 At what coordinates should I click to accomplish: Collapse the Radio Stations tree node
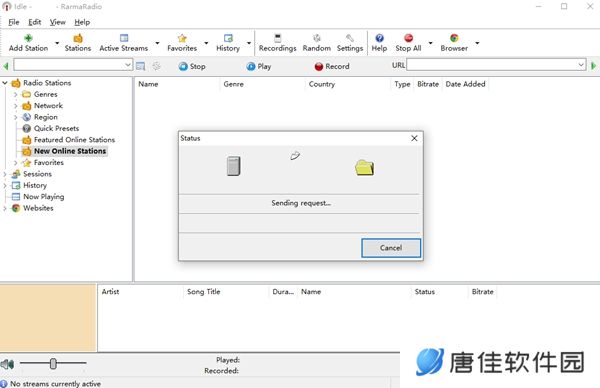click(x=5, y=83)
